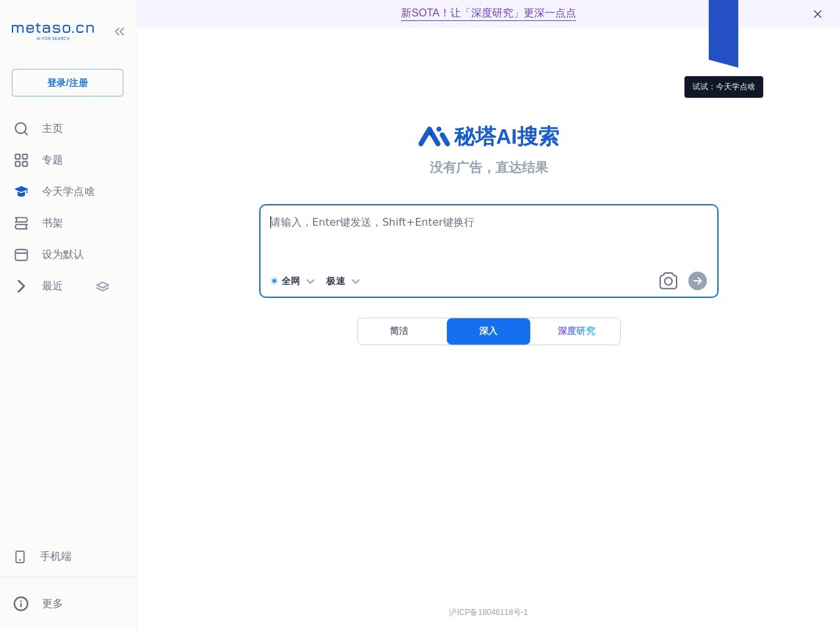The width and height of the screenshot is (840, 630).
Task: Open the 全网 scope dropdown
Action: 310,281
